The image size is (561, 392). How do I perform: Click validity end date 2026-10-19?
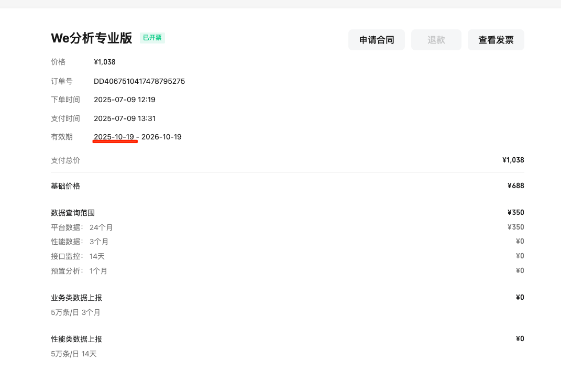pyautogui.click(x=161, y=137)
